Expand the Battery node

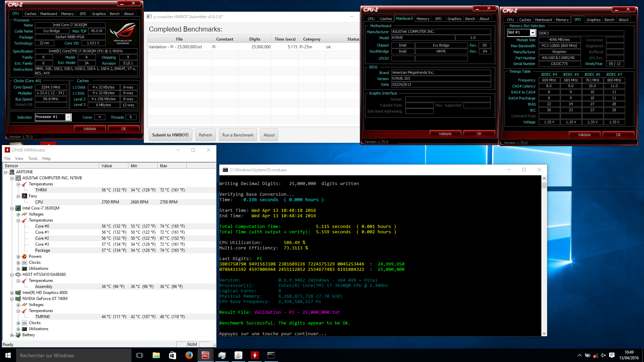(x=12, y=335)
